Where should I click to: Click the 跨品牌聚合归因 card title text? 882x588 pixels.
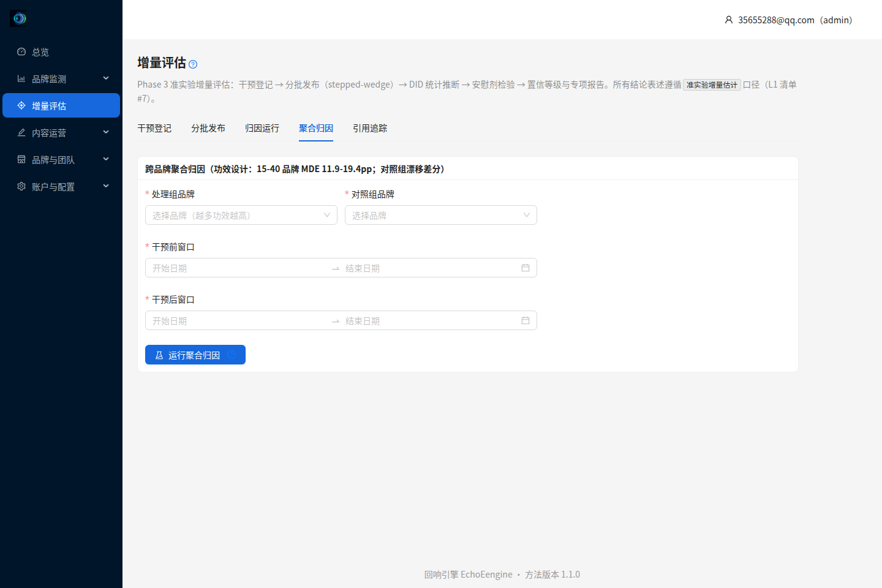click(295, 169)
